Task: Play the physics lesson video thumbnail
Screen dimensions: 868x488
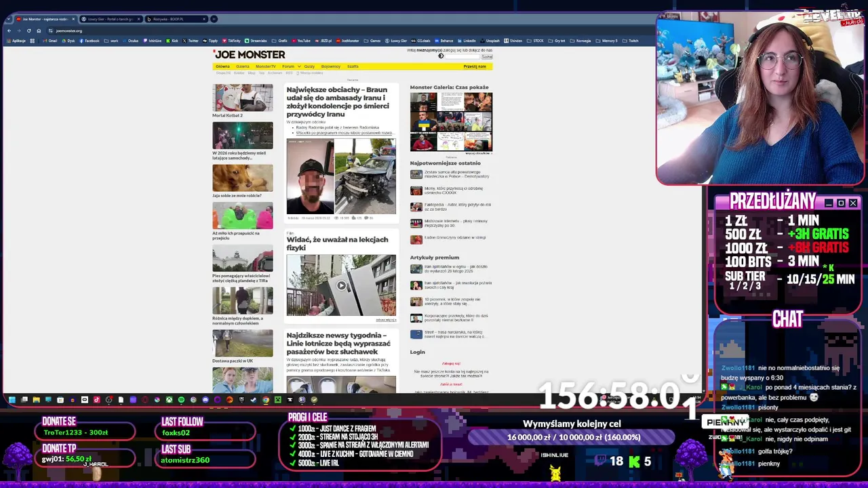Action: (x=341, y=285)
